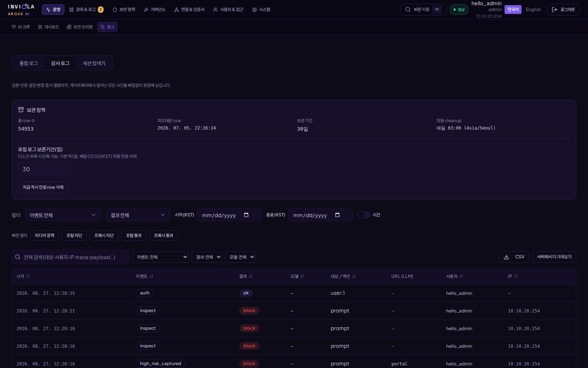Click the inspect badge at 12:28:21
This screenshot has width=588, height=368.
pyautogui.click(x=148, y=311)
